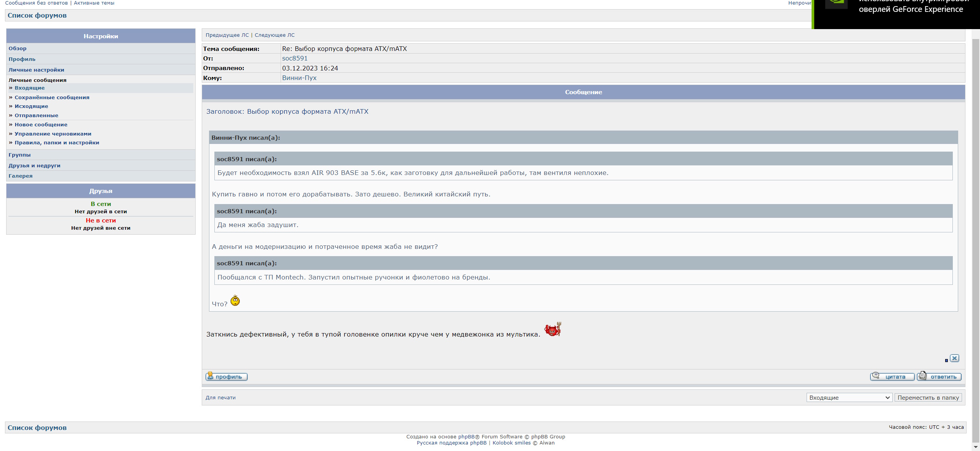980x451 pixels.
Task: Select 'Новое сообщение' in sidebar
Action: 41,125
